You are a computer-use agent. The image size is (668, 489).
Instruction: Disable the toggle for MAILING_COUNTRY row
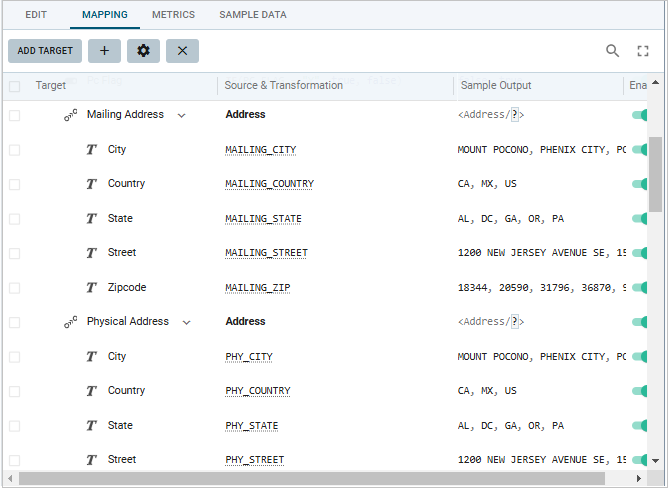(x=640, y=184)
